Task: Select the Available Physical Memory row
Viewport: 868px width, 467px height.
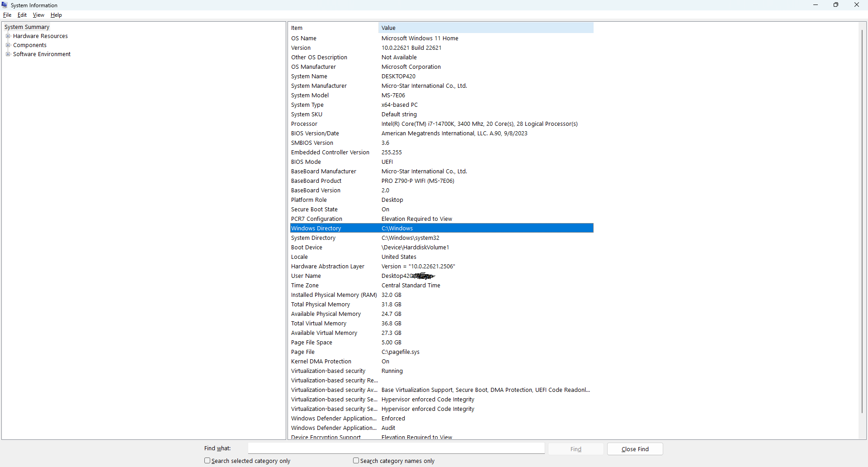Action: point(442,314)
